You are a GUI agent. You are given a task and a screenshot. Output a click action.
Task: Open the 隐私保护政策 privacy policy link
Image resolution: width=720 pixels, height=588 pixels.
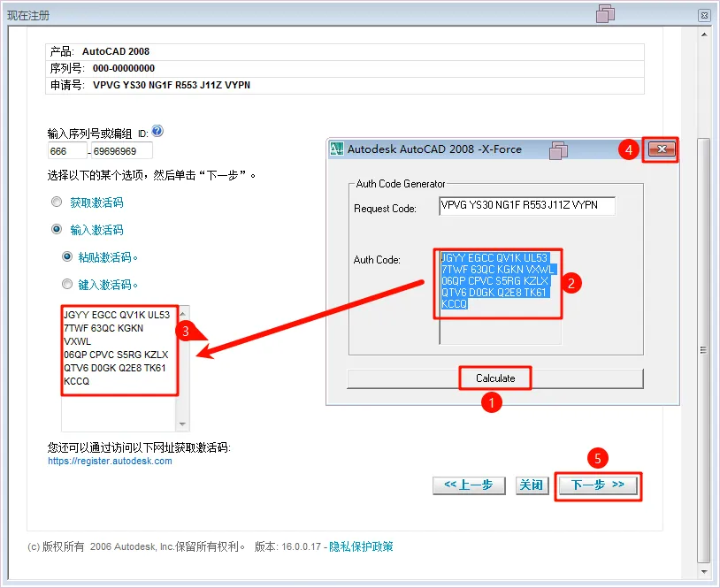361,546
